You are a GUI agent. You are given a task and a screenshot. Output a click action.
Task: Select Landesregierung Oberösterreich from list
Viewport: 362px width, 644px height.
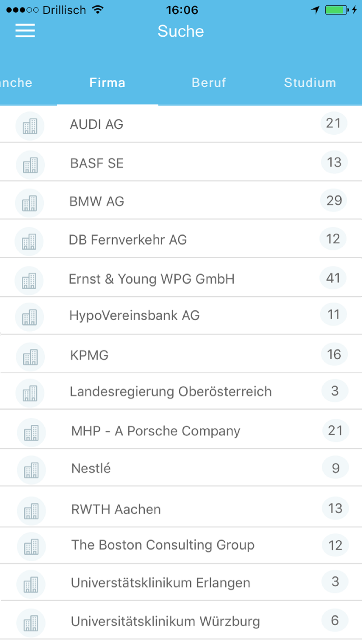[181, 392]
